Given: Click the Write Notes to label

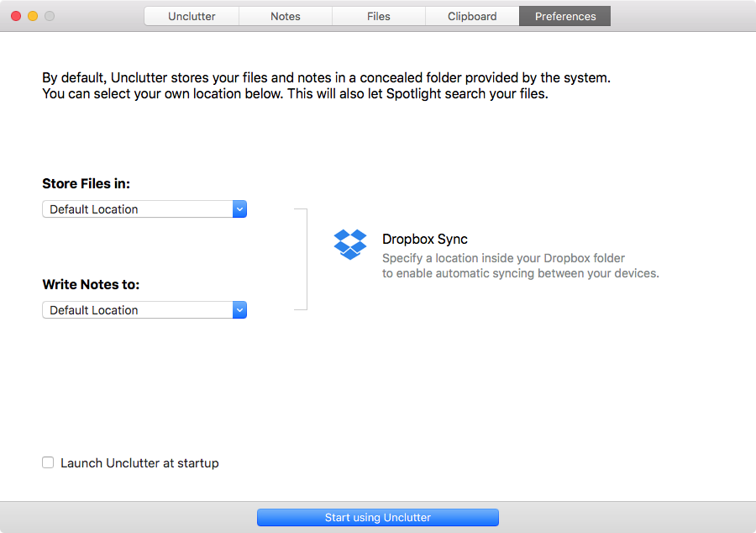Looking at the screenshot, I should [91, 284].
